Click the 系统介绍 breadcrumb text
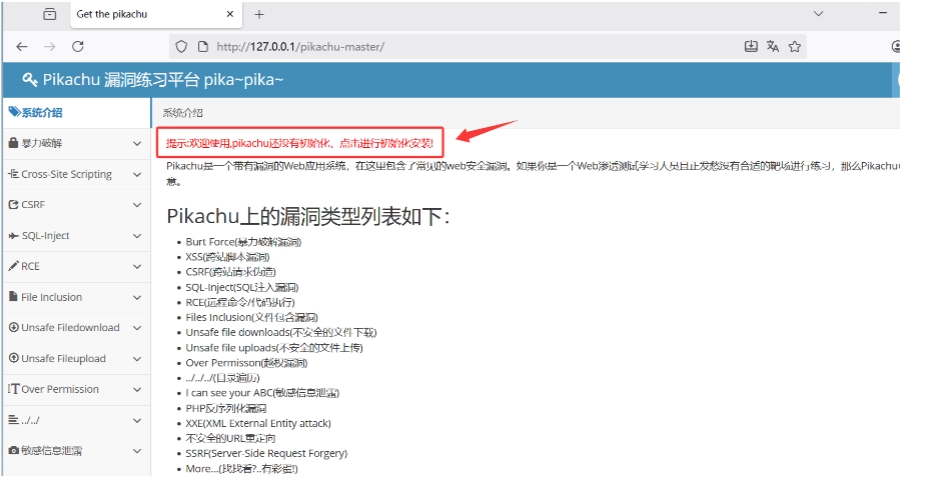Viewport: 926px width, 483px height. pyautogui.click(x=182, y=113)
